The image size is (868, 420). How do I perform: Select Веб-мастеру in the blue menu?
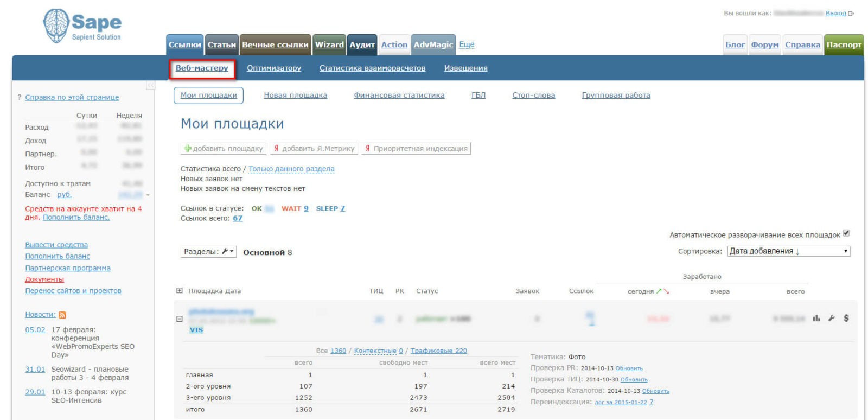(x=202, y=68)
